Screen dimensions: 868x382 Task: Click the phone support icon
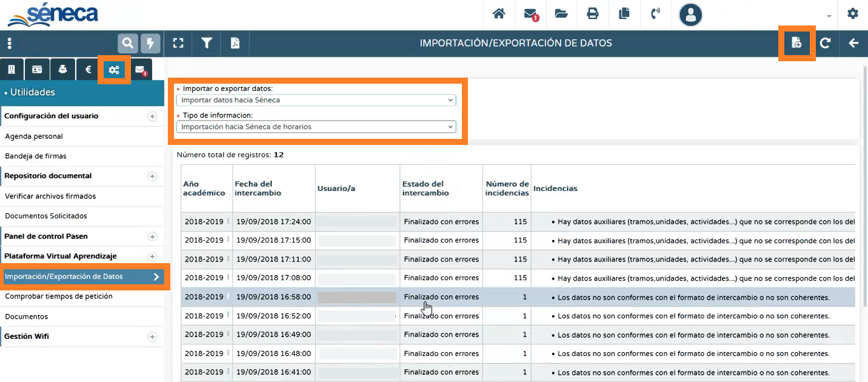click(x=655, y=14)
